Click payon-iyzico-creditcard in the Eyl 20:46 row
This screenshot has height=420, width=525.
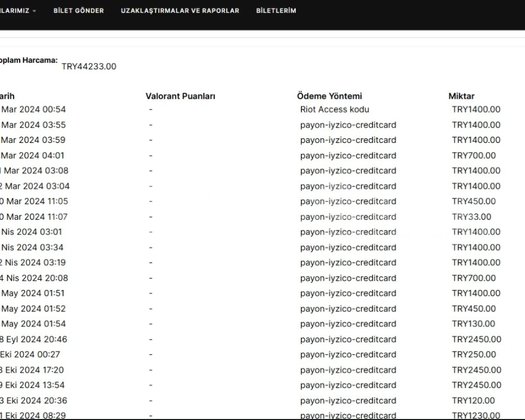[348, 339]
